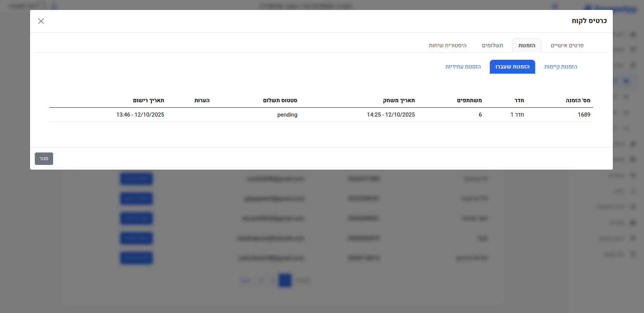This screenshot has height=313, width=644.
Task: Click the gray סגור button
Action: tap(44, 159)
